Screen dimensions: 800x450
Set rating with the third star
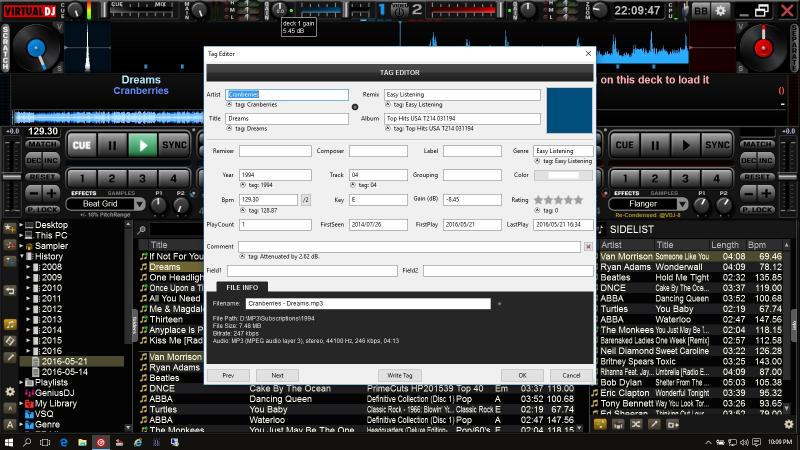(x=558, y=200)
